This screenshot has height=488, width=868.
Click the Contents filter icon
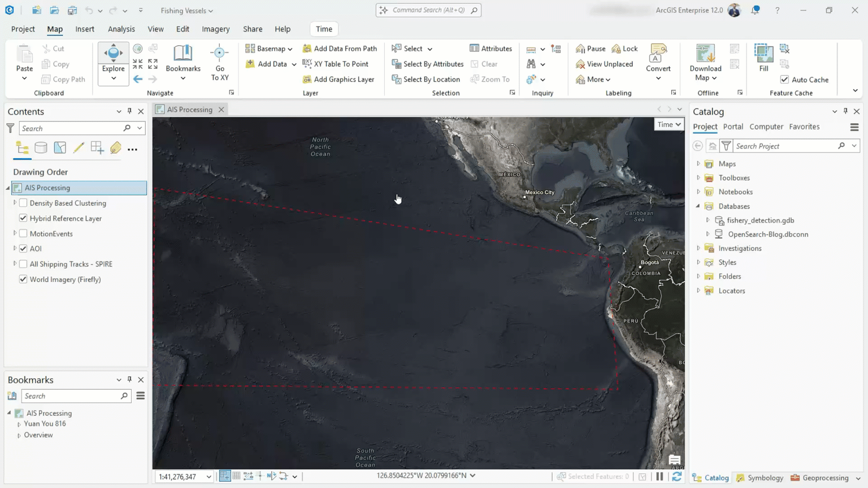(10, 128)
